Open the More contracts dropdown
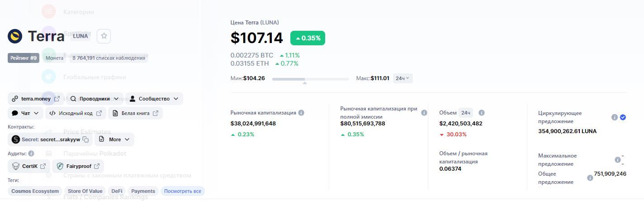This screenshot has height=201, width=644. coord(114,139)
